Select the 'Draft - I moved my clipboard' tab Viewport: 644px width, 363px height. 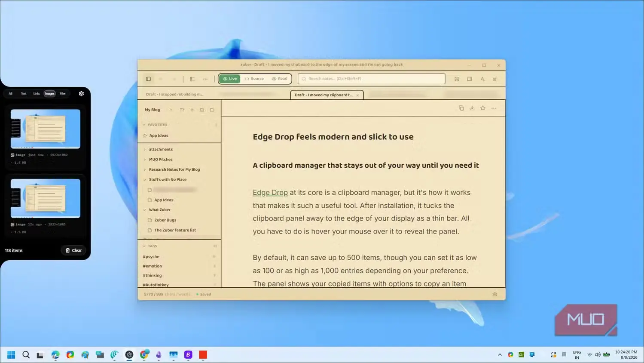[324, 95]
